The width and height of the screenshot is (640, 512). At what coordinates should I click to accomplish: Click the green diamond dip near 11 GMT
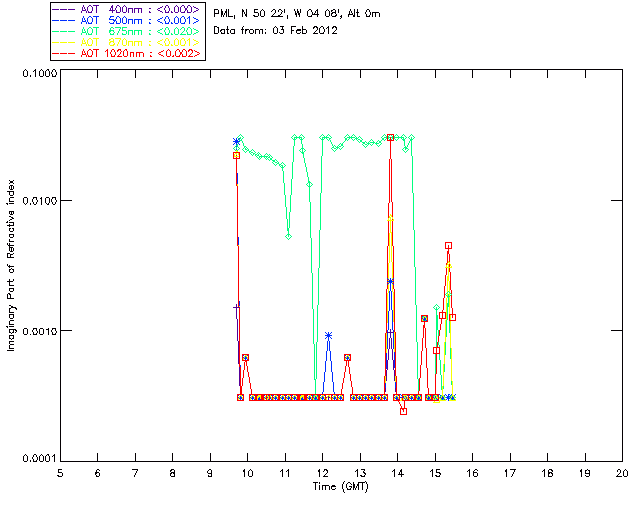click(289, 236)
